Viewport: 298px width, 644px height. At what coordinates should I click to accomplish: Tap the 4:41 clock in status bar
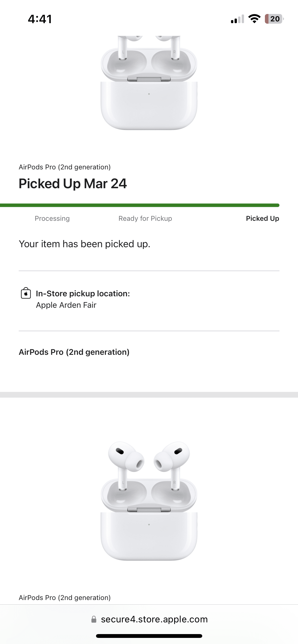pos(40,19)
